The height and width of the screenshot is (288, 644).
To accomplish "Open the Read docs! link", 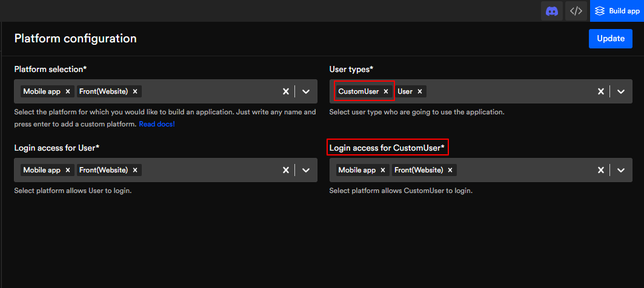I will click(x=157, y=124).
